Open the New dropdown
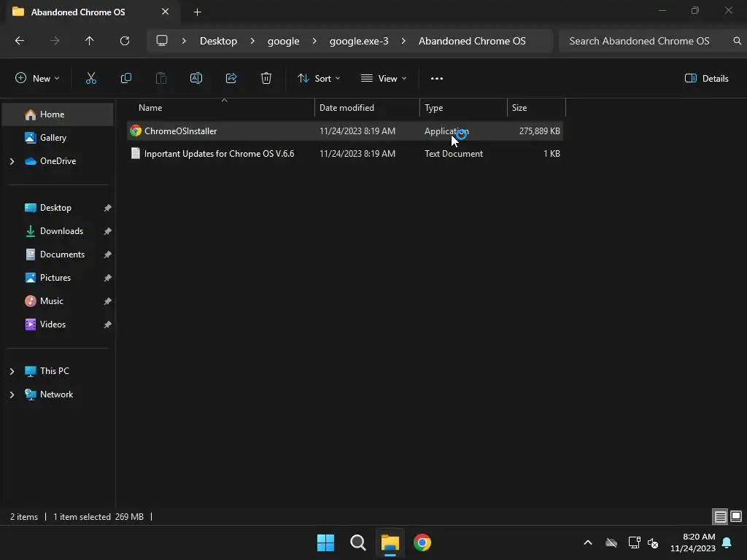The height and width of the screenshot is (560, 747). (37, 79)
